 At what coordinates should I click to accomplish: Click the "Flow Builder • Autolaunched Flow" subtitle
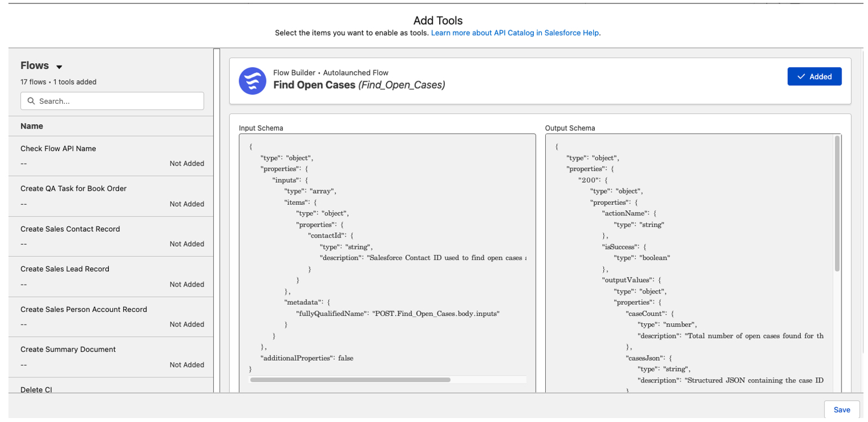click(x=331, y=73)
